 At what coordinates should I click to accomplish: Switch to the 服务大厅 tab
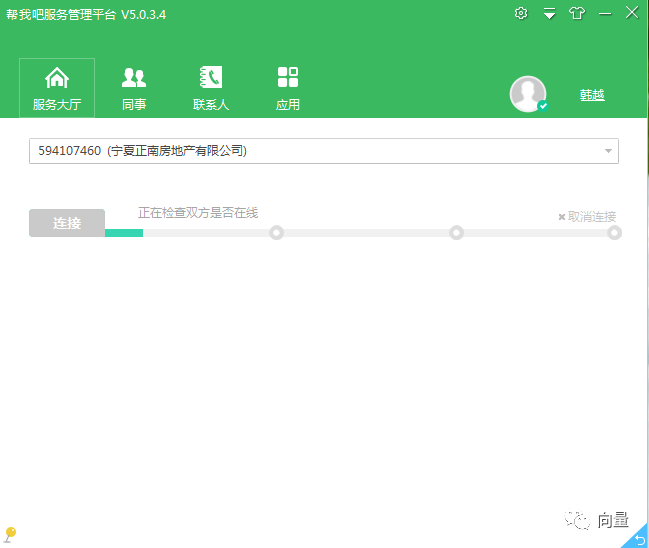(57, 88)
